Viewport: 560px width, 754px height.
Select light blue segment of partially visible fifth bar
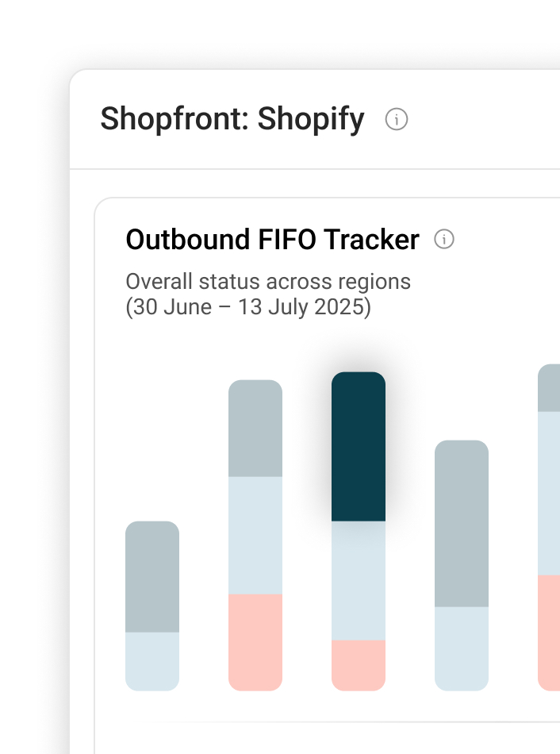point(549,493)
